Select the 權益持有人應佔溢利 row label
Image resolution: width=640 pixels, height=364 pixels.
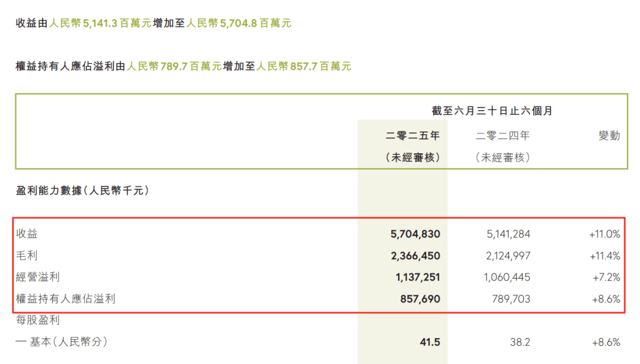tap(65, 299)
